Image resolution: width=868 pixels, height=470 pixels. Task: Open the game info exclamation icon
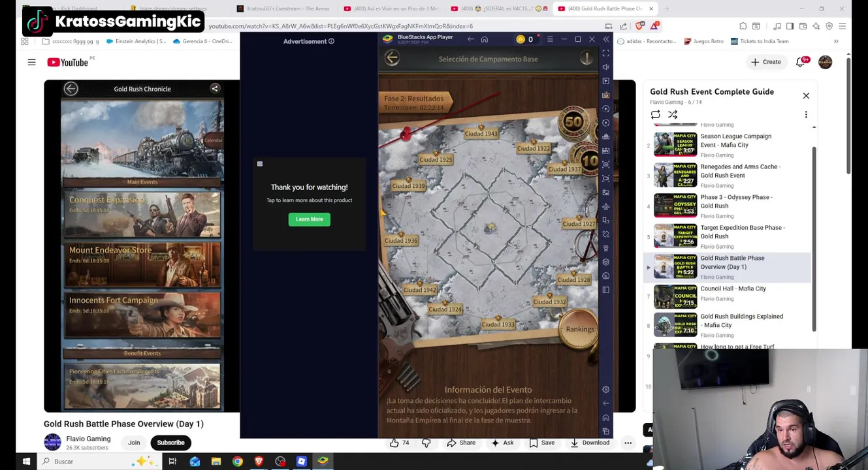tap(587, 58)
